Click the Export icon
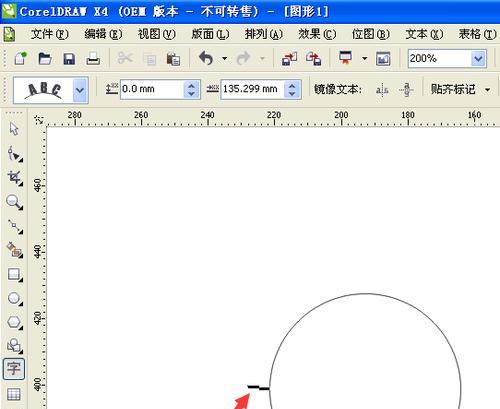 click(x=314, y=59)
